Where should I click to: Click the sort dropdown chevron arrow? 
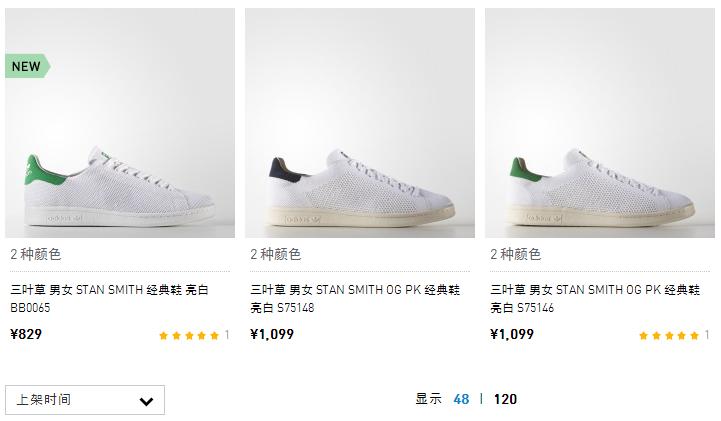click(146, 401)
